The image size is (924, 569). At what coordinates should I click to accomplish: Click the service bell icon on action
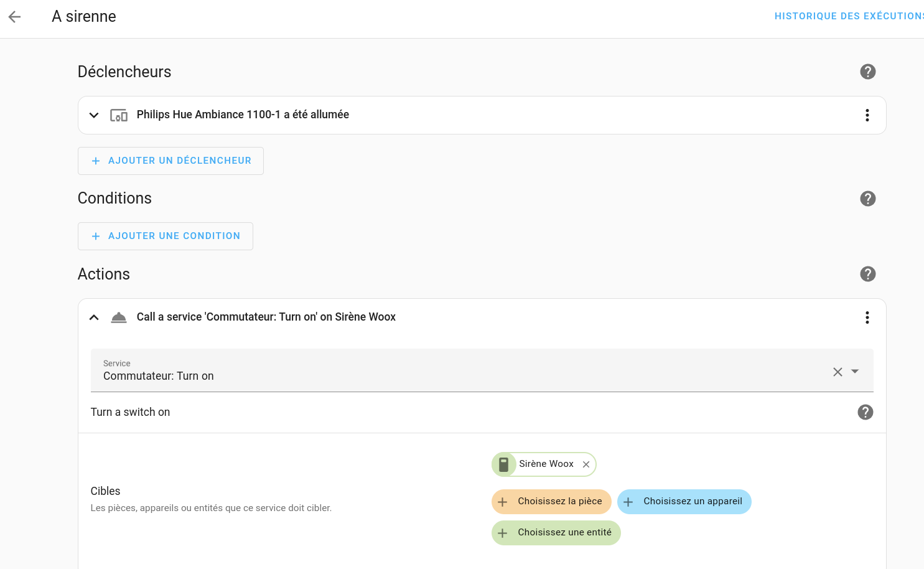tap(119, 317)
